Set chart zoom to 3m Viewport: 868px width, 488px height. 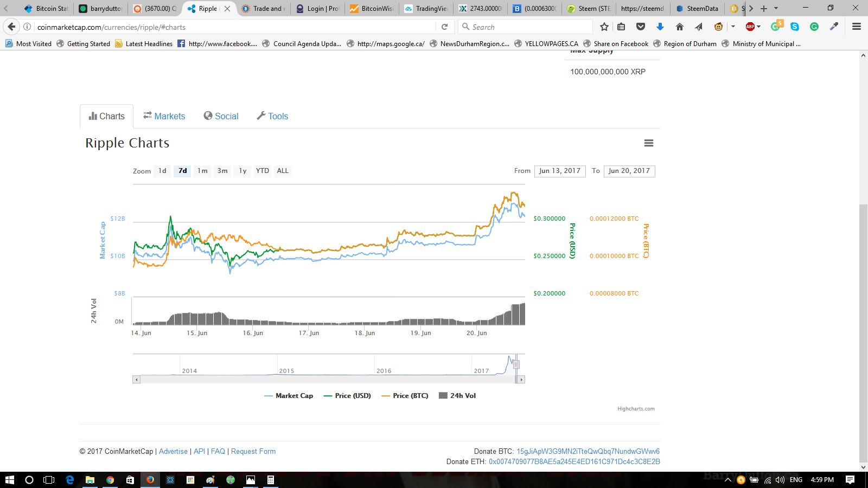click(222, 171)
